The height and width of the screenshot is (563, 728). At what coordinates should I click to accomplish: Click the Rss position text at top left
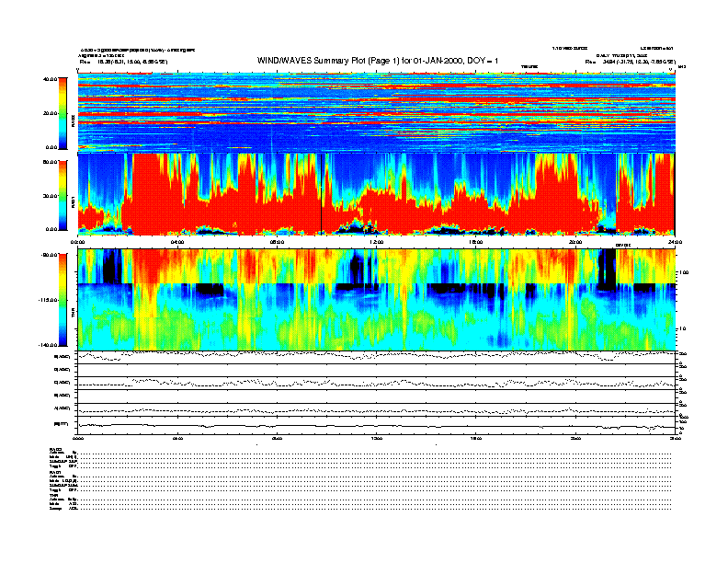pyautogui.click(x=123, y=62)
